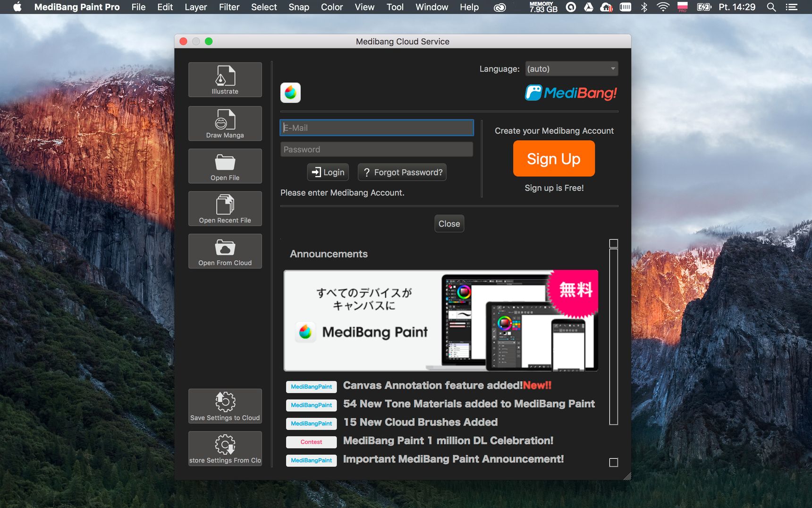The height and width of the screenshot is (508, 812).
Task: Click the MediBang Paint promotional banner
Action: (441, 320)
